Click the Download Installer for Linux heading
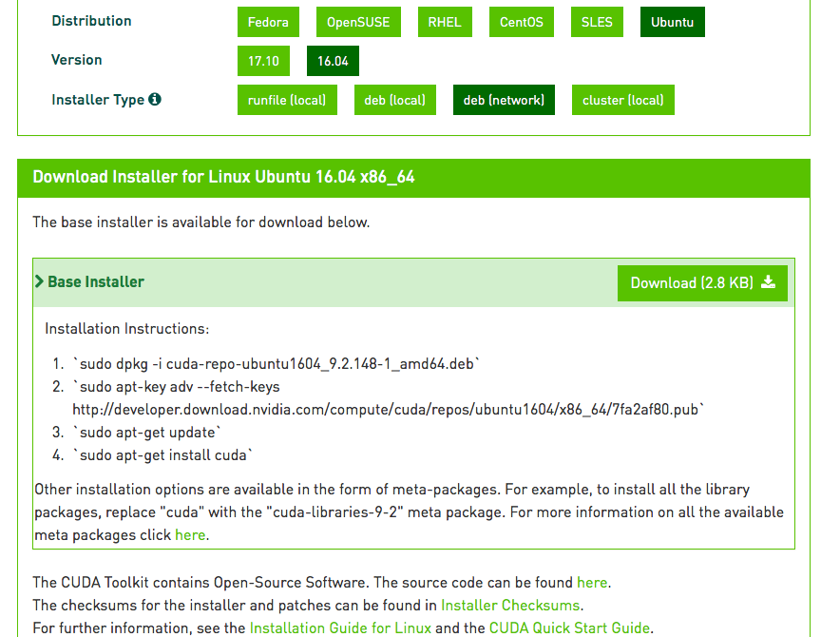 [x=223, y=177]
